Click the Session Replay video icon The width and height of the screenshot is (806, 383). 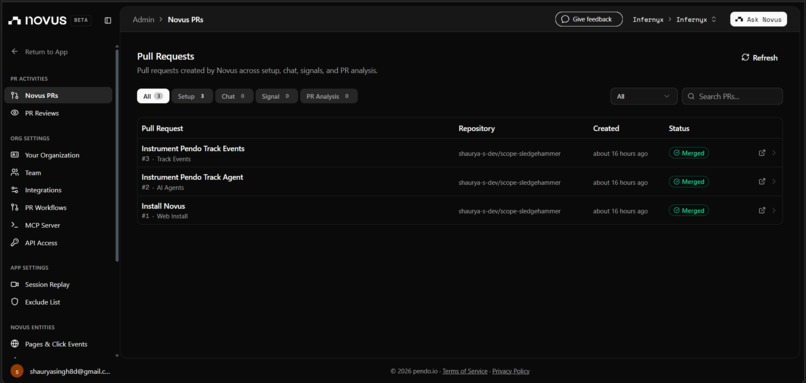(x=15, y=284)
